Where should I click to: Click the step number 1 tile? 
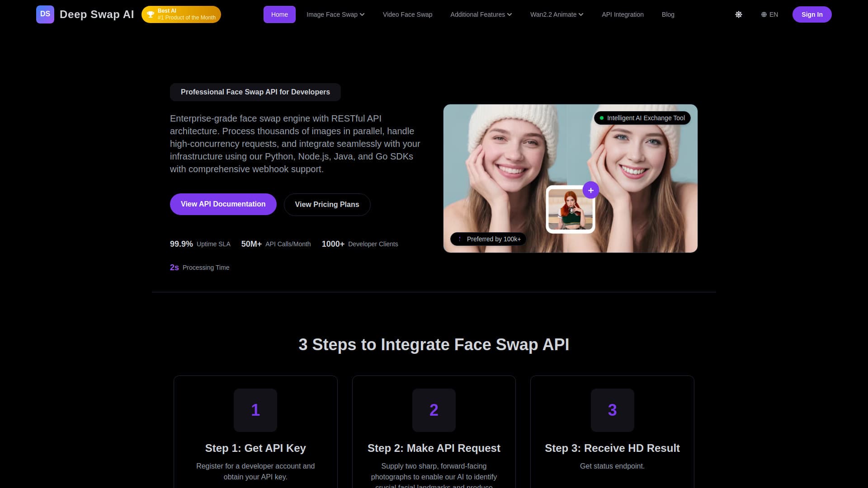tap(255, 410)
